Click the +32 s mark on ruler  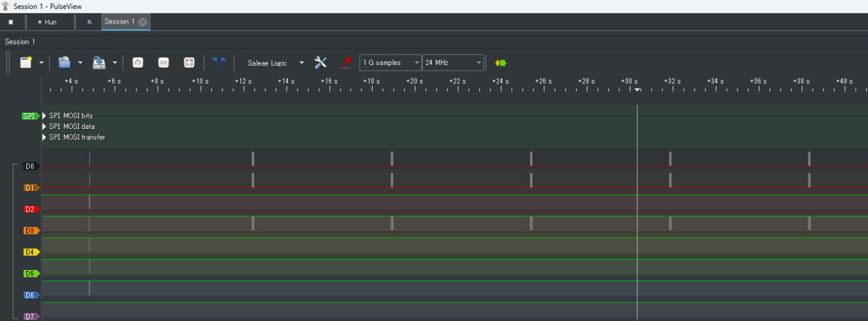(x=672, y=81)
